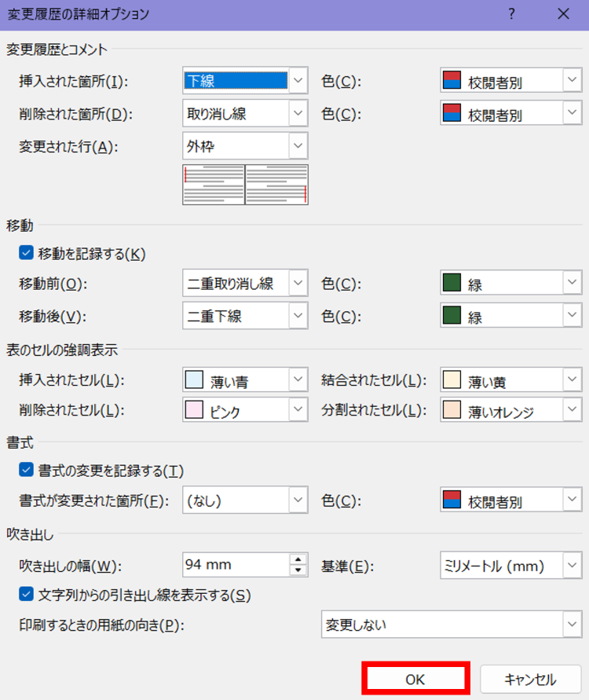Toggle 文字列からの引き出し線を表示する checkbox
This screenshot has height=700, width=589.
(x=27, y=594)
